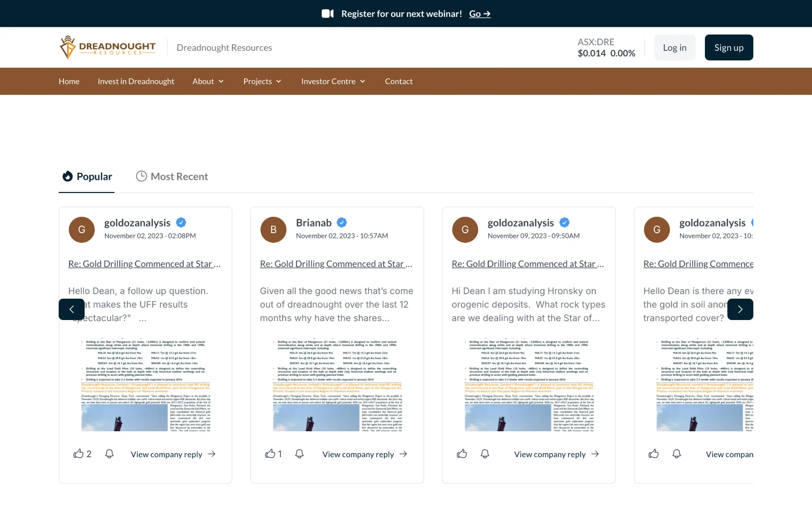The height and width of the screenshot is (508, 812).
Task: Click ASX:DRE share price ticker
Action: (606, 47)
